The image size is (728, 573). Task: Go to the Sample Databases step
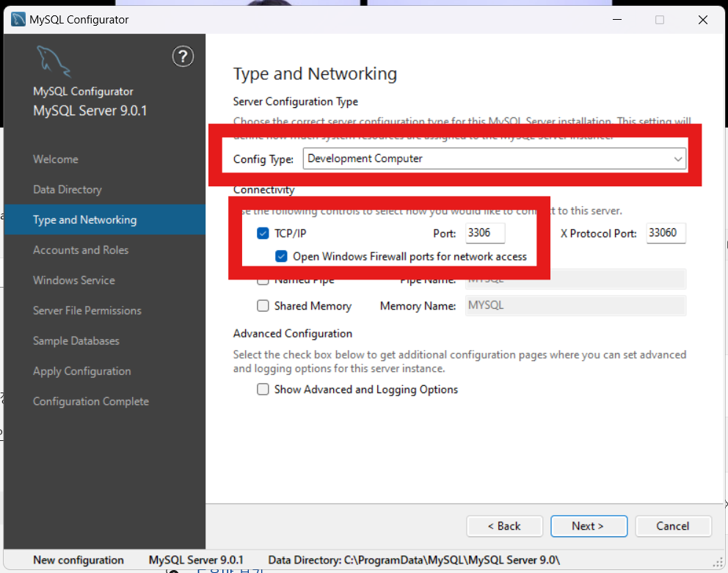click(x=76, y=341)
